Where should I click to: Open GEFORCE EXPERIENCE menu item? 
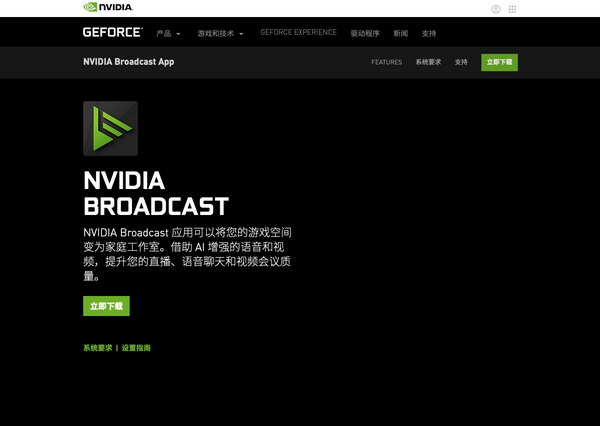pyautogui.click(x=298, y=33)
